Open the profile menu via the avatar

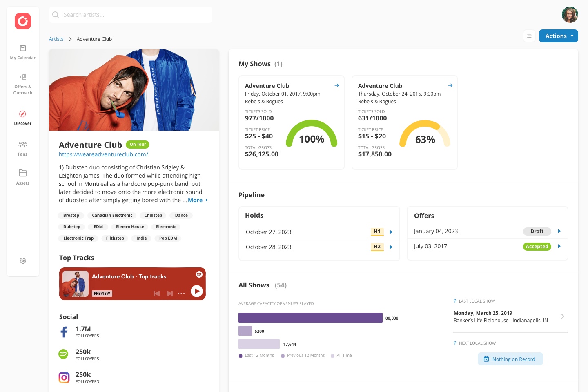pyautogui.click(x=570, y=15)
